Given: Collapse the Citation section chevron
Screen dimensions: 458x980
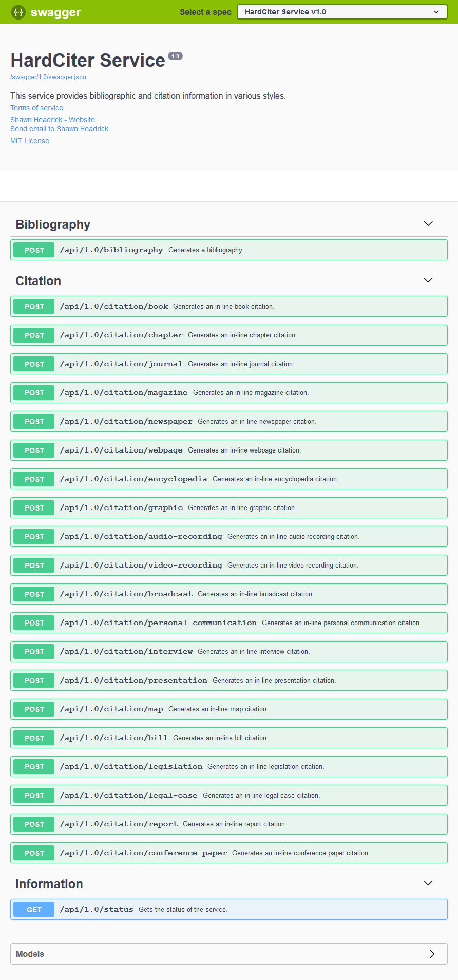Looking at the screenshot, I should coord(428,280).
